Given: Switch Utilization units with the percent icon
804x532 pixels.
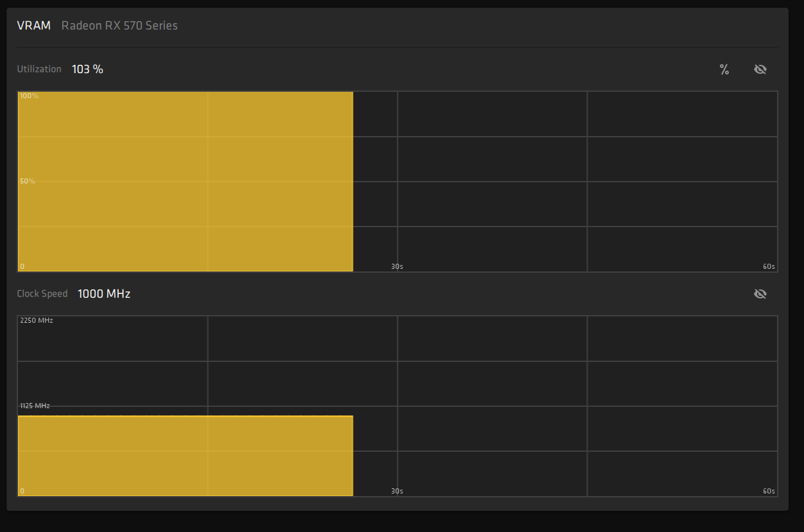Looking at the screenshot, I should click(724, 69).
